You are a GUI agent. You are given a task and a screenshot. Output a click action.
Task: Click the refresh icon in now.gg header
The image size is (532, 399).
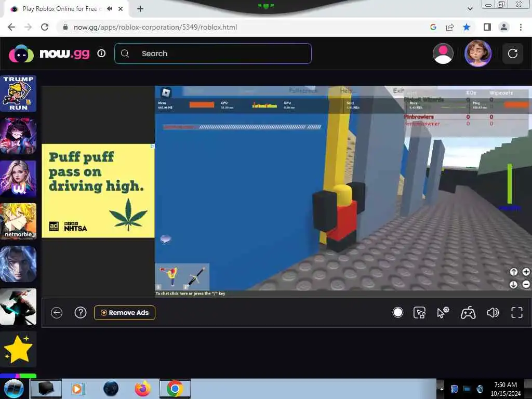[512, 54]
